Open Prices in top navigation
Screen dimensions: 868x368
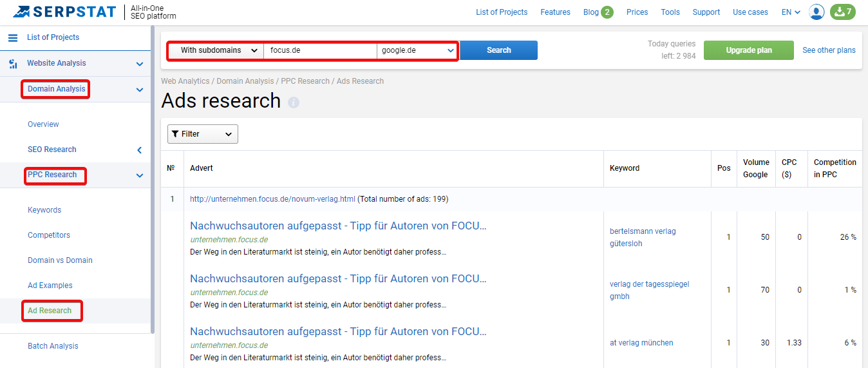click(637, 12)
